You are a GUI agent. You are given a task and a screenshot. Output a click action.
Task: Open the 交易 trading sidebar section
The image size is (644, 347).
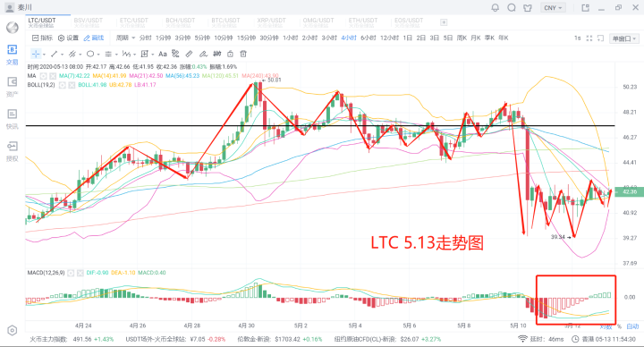13,55
